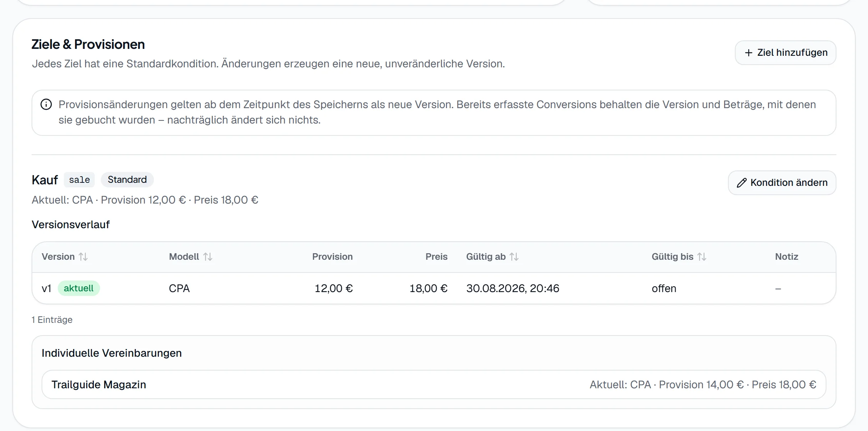Click the 12,00 € provision cell
868x431 pixels.
click(334, 289)
